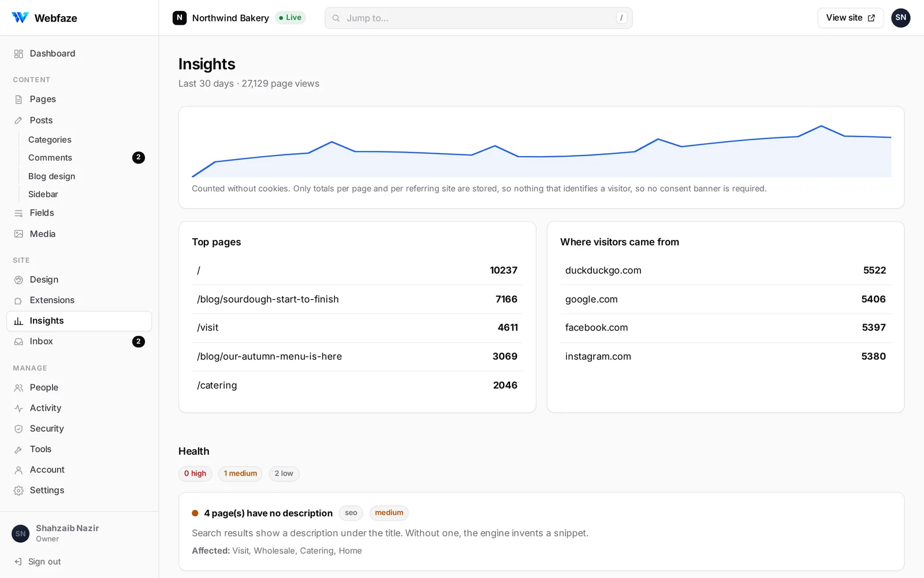Click the Design palette icon

point(18,280)
